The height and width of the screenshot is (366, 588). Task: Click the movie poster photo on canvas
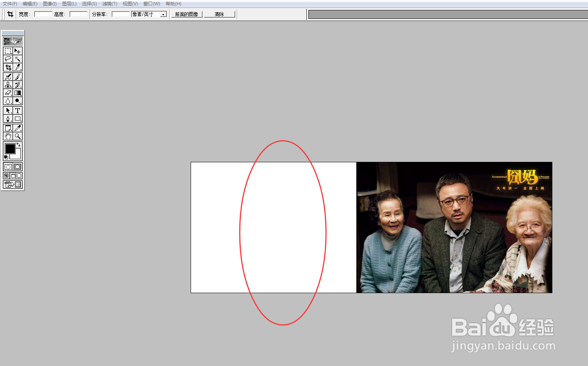454,228
